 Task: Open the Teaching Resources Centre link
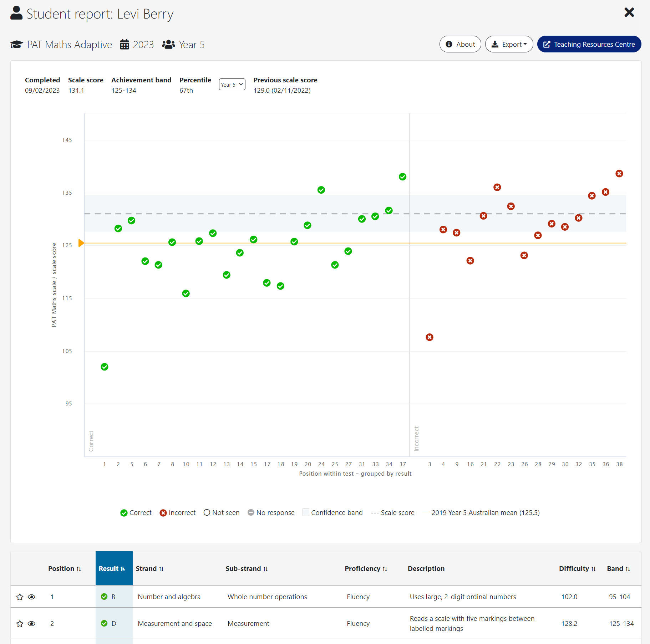pyautogui.click(x=589, y=44)
